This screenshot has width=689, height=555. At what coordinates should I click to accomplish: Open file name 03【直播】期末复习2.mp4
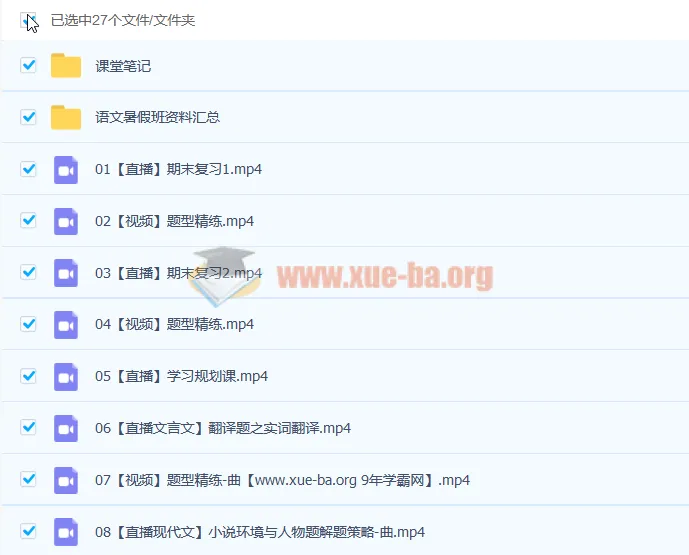pos(178,273)
